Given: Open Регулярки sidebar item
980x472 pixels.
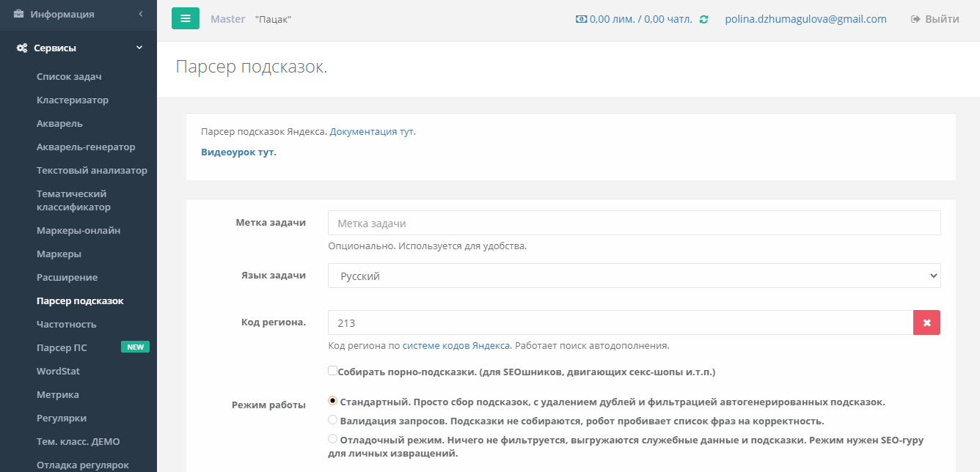Looking at the screenshot, I should point(62,418).
